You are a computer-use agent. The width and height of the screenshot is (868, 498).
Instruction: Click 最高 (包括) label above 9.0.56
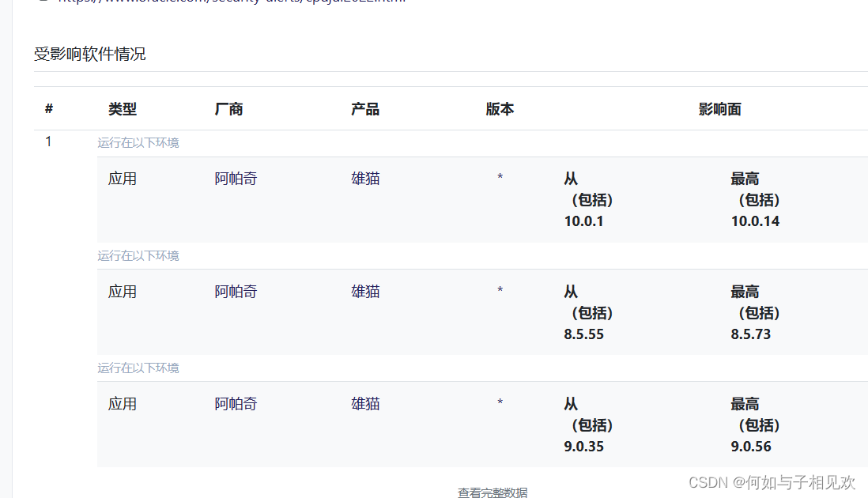coord(755,414)
